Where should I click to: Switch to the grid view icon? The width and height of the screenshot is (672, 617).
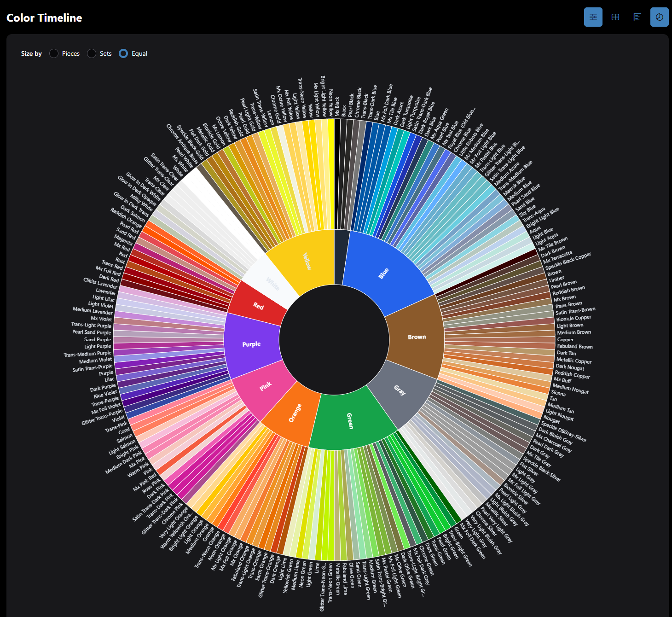(615, 17)
